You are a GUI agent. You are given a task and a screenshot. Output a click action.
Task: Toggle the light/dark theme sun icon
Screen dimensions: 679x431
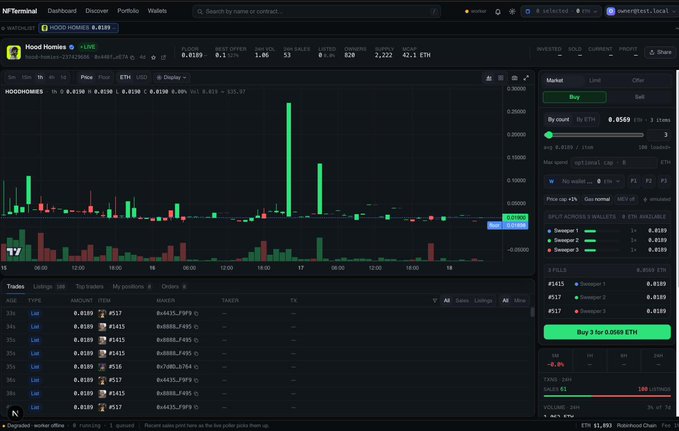512,12
